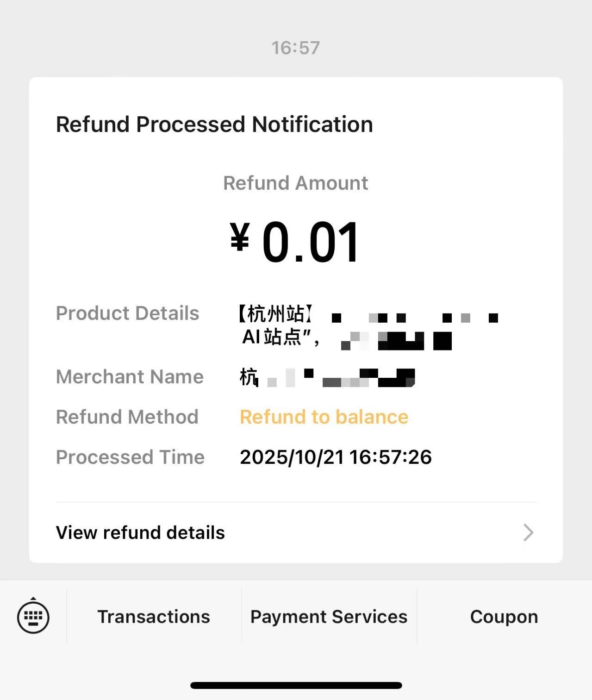Tap the Product Details label
The image size is (592, 700).
pyautogui.click(x=127, y=313)
